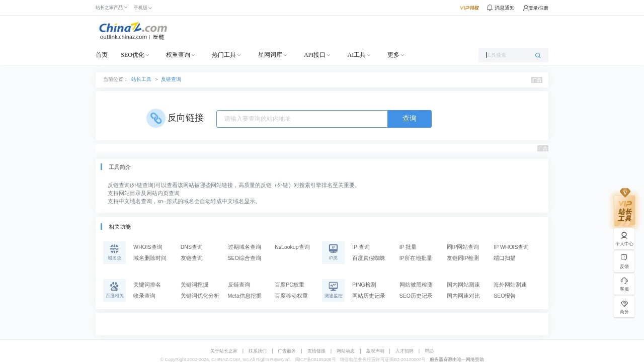644x362 pixels.
Task: Click the 反向链接 chain-link icon
Action: click(156, 118)
